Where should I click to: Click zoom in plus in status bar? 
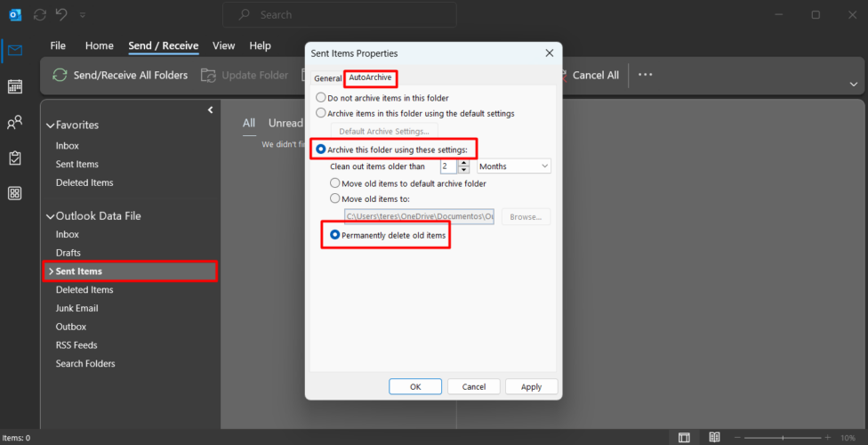[x=828, y=438]
